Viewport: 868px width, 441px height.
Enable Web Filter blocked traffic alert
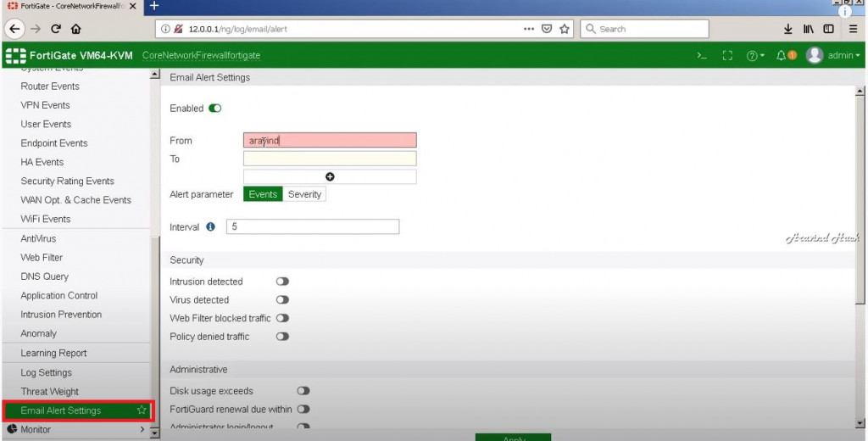click(282, 318)
